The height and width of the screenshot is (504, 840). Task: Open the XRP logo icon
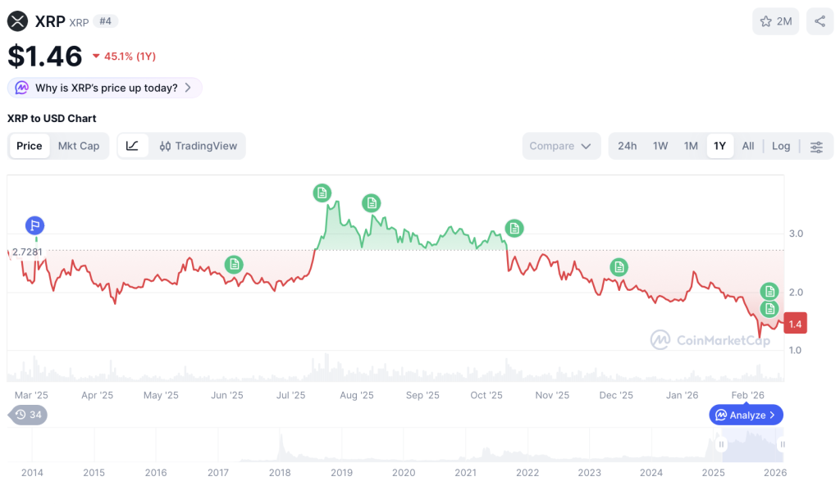17,21
